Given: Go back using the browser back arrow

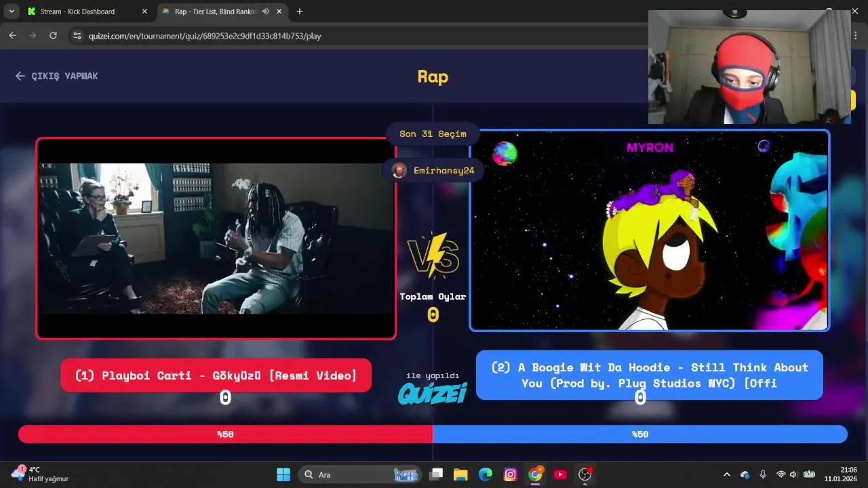Looking at the screenshot, I should (x=12, y=35).
